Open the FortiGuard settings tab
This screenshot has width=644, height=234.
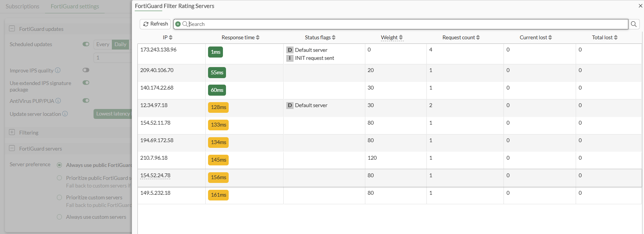[x=75, y=6]
